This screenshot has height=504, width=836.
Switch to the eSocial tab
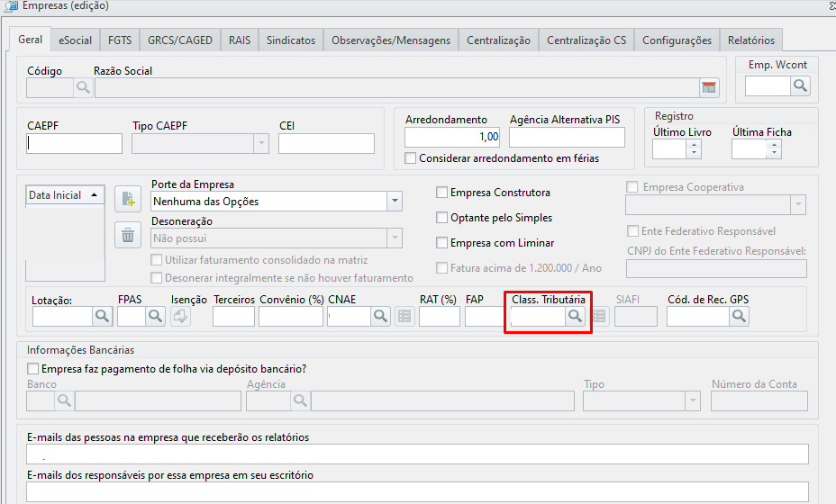(75, 40)
